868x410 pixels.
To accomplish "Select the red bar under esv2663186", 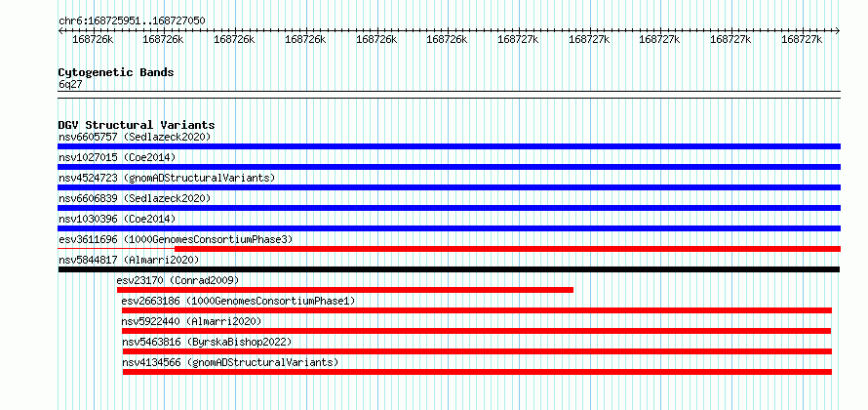I will click(477, 310).
